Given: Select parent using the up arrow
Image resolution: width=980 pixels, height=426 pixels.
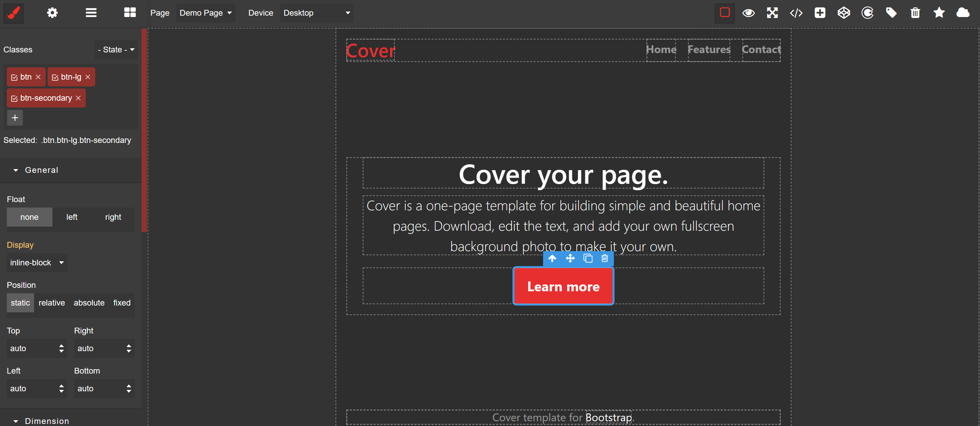Looking at the screenshot, I should click(552, 259).
